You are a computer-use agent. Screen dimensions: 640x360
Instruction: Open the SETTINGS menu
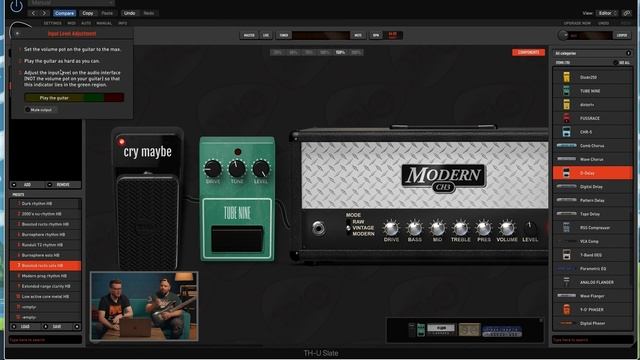[52, 23]
